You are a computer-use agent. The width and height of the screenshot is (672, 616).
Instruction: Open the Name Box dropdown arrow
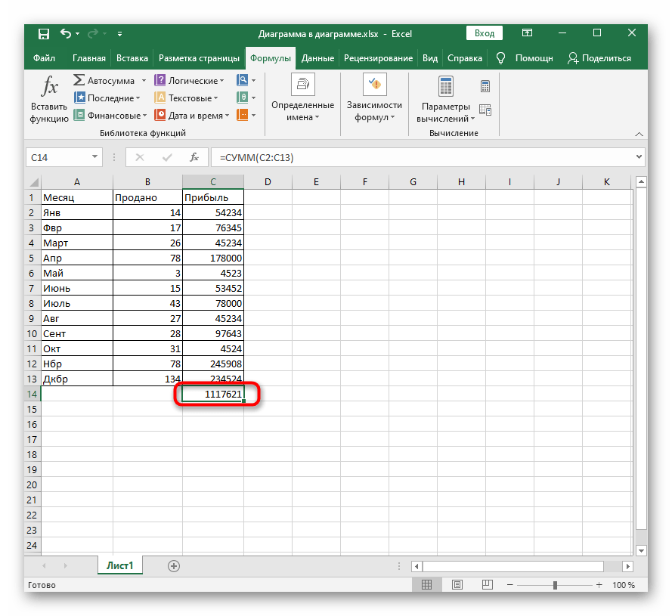tap(94, 157)
